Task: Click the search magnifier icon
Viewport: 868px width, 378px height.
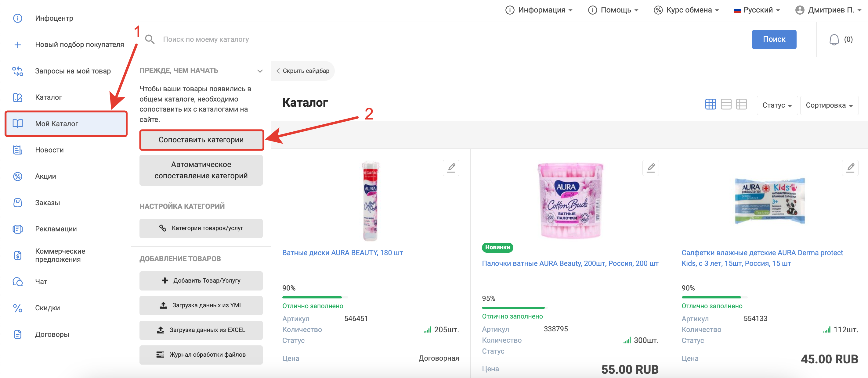Action: click(x=150, y=39)
